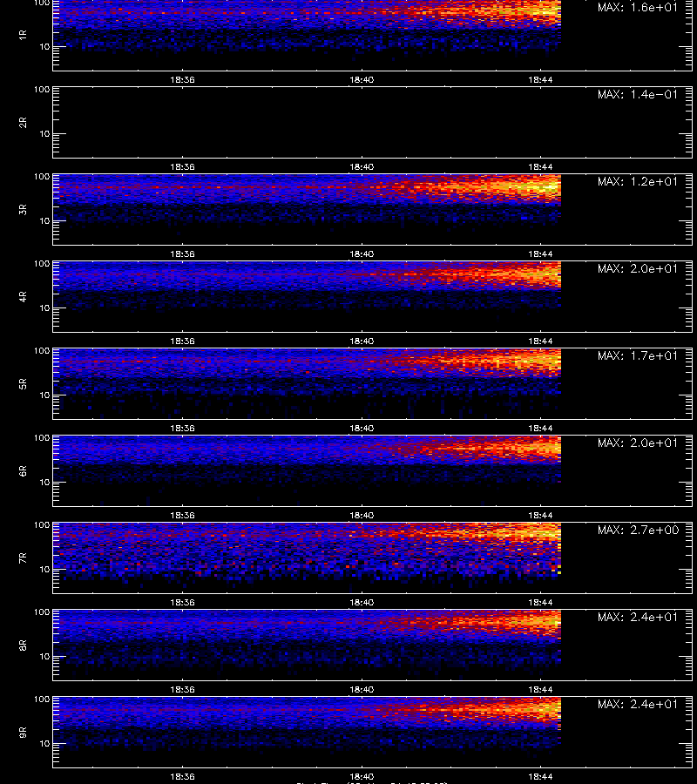Click the 5R spectrogram plot area
The image size is (697, 784).
tap(372, 383)
